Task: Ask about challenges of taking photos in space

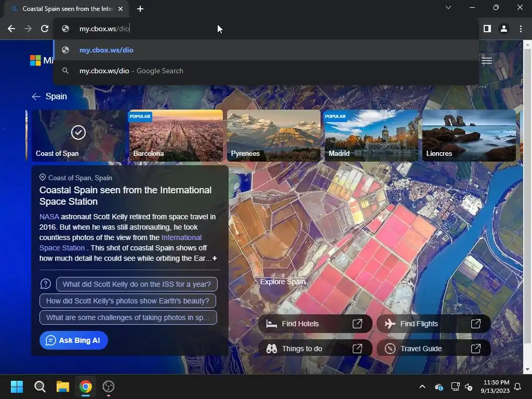Action: (128, 317)
